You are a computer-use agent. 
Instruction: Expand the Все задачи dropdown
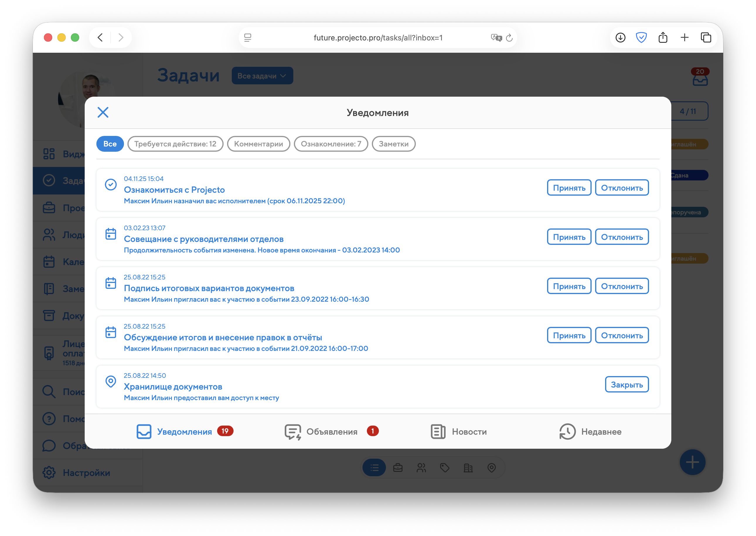click(262, 76)
